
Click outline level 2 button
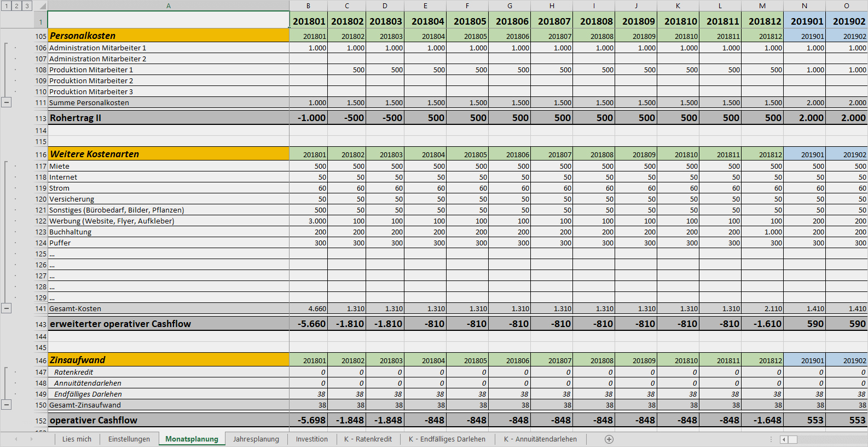point(16,5)
